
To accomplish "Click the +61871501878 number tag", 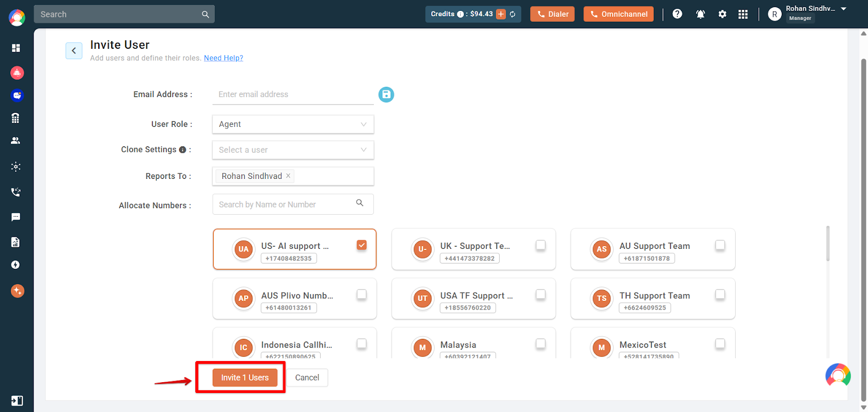I will click(647, 259).
